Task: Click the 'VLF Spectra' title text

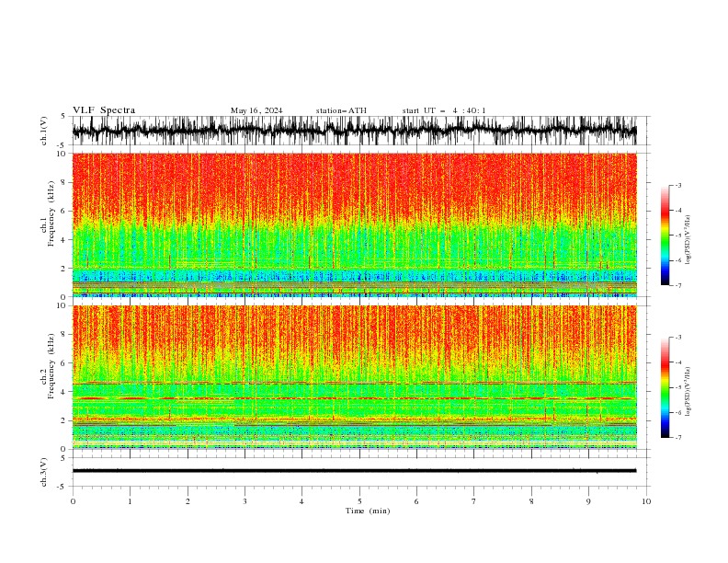Action: point(104,110)
